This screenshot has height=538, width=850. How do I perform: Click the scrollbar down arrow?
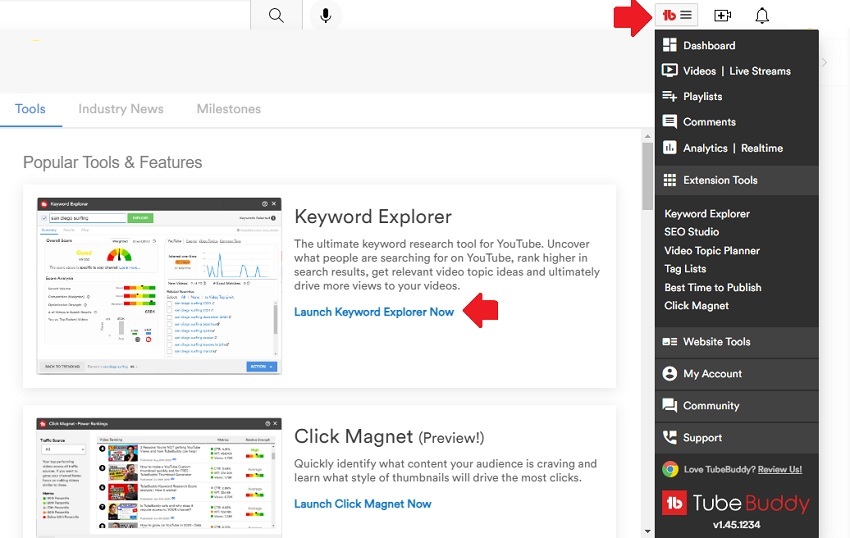click(x=647, y=531)
